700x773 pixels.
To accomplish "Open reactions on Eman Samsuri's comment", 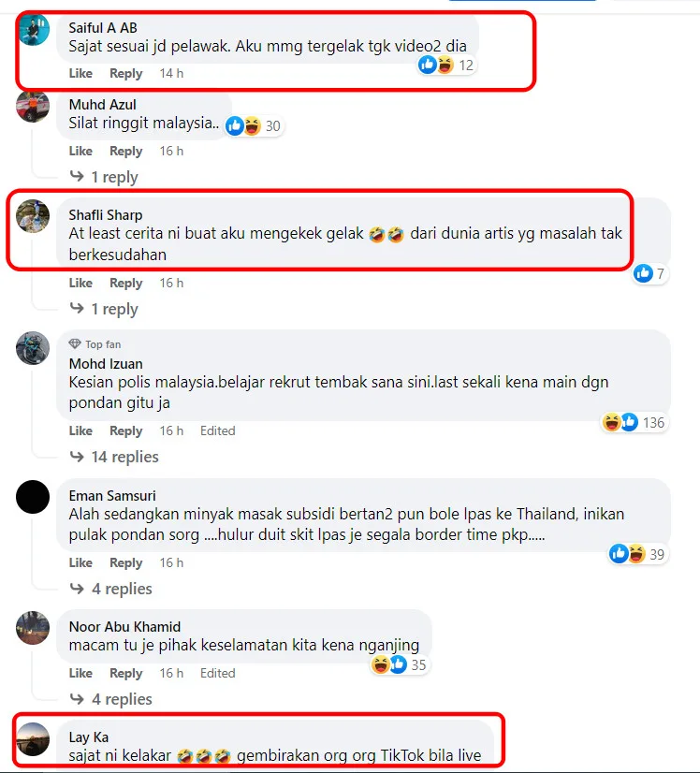I will coord(638,554).
